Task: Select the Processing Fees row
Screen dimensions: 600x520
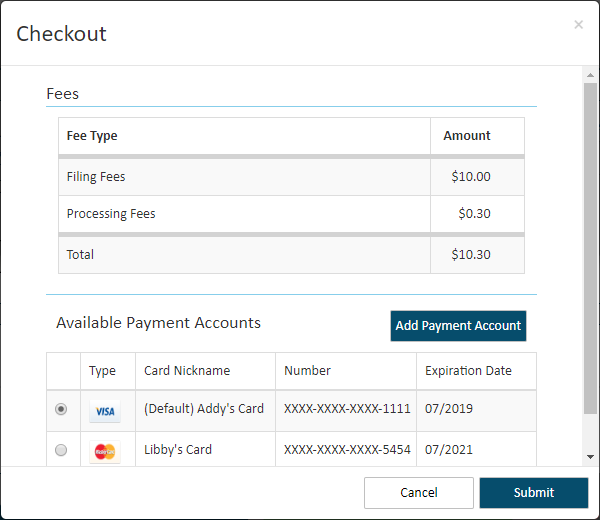Action: pos(291,214)
